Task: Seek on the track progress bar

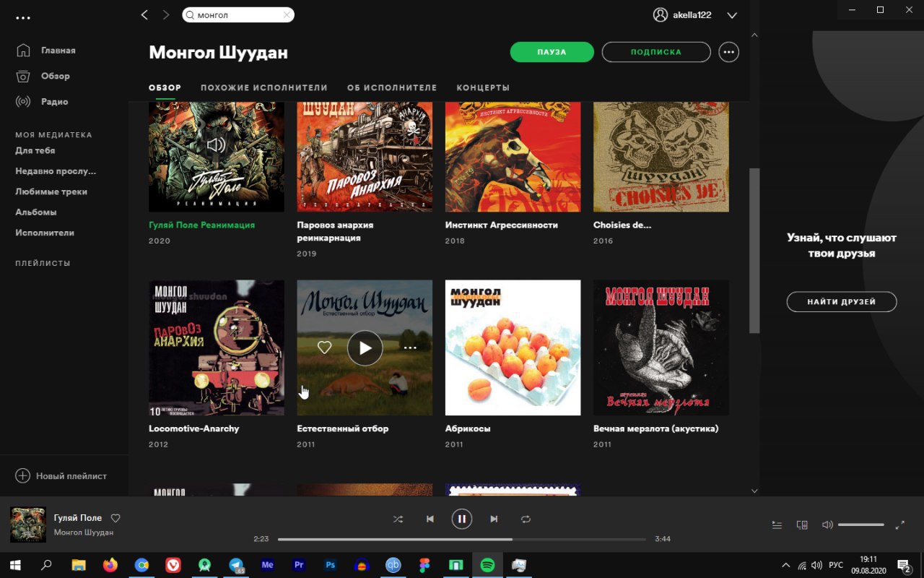Action: point(462,539)
